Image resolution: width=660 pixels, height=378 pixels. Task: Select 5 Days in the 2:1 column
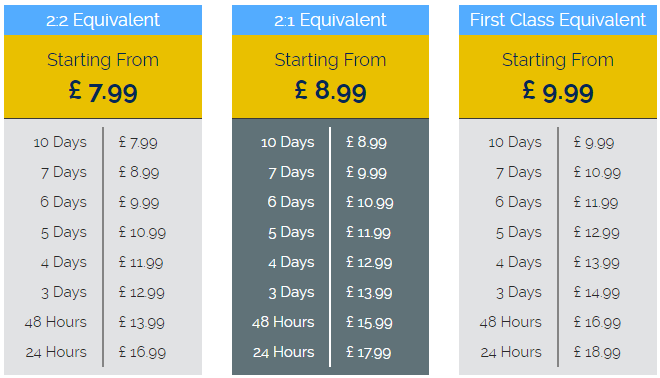(x=291, y=232)
